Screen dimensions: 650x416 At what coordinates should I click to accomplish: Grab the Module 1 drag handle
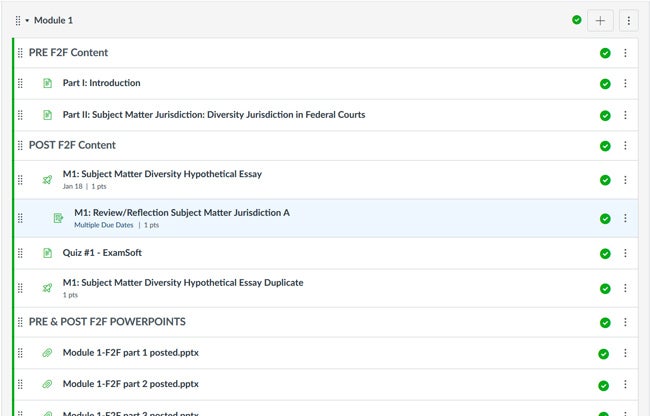[x=18, y=20]
